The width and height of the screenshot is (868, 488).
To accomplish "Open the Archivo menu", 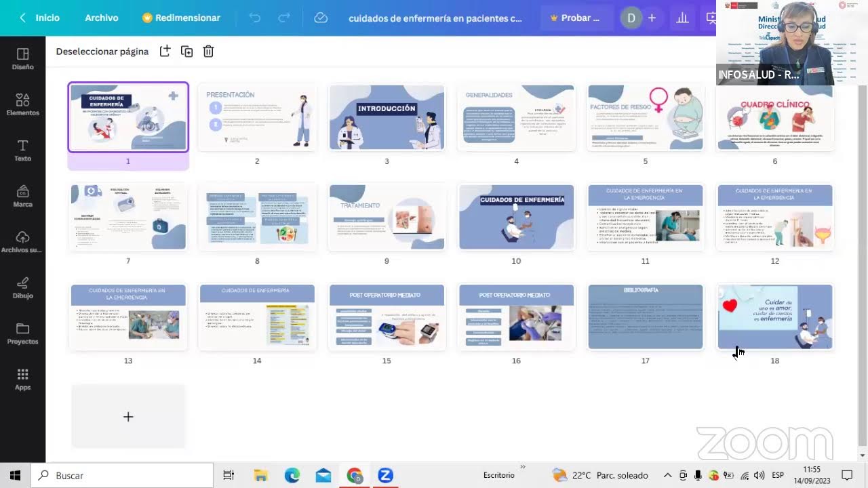I will click(102, 18).
